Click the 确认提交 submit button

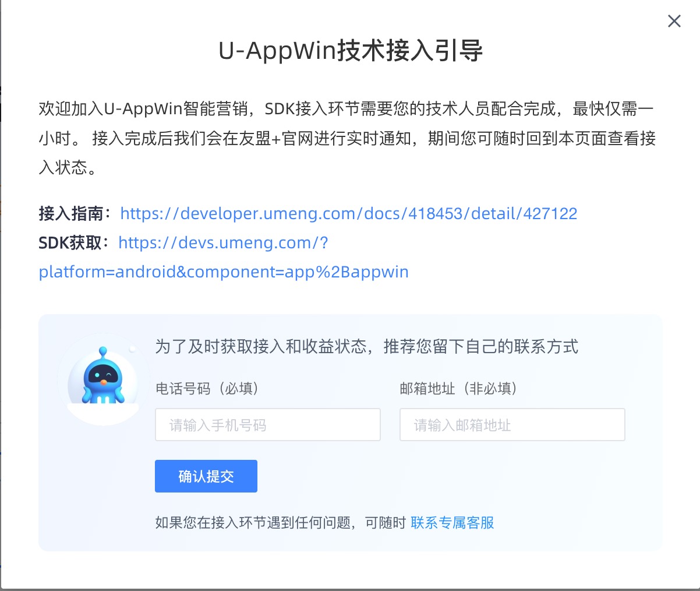pos(206,476)
